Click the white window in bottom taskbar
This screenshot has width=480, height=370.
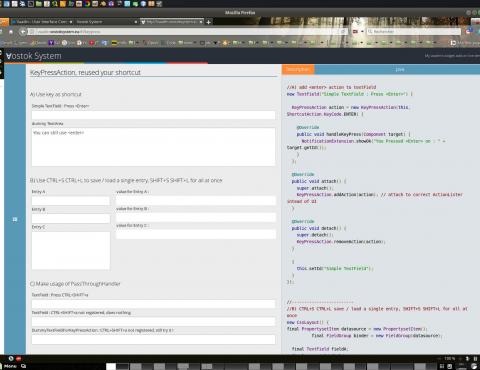click(x=111, y=366)
